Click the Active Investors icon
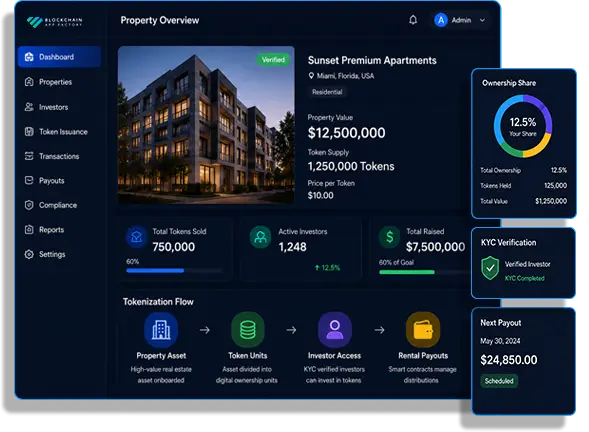This screenshot has width=589, height=432. [x=260, y=237]
